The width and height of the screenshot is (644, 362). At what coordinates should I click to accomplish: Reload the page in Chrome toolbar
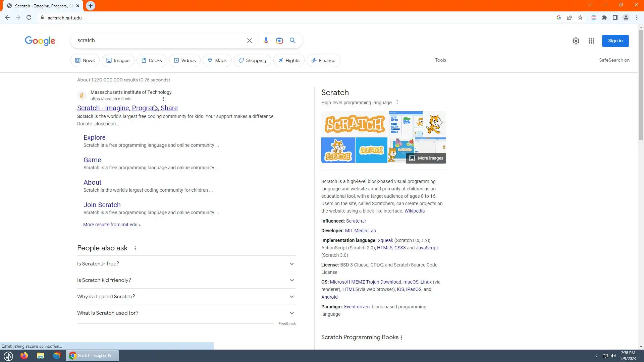click(x=29, y=18)
